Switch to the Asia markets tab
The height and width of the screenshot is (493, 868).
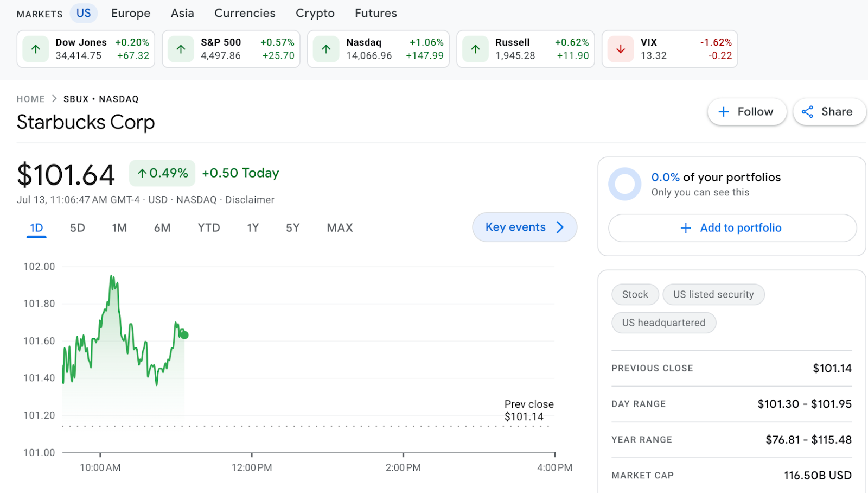[182, 13]
